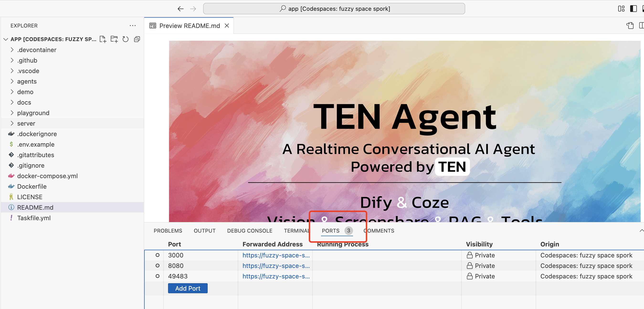Open the COMMENTS panel tab
644x309 pixels.
point(379,231)
